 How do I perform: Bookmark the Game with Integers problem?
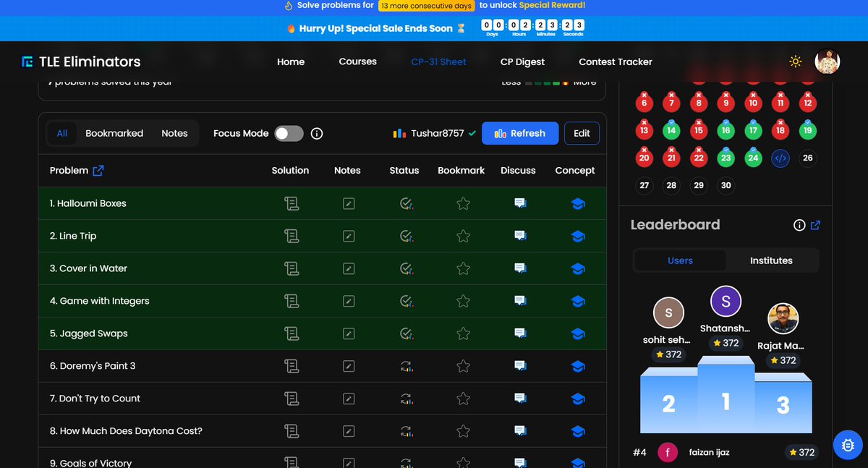(x=464, y=301)
